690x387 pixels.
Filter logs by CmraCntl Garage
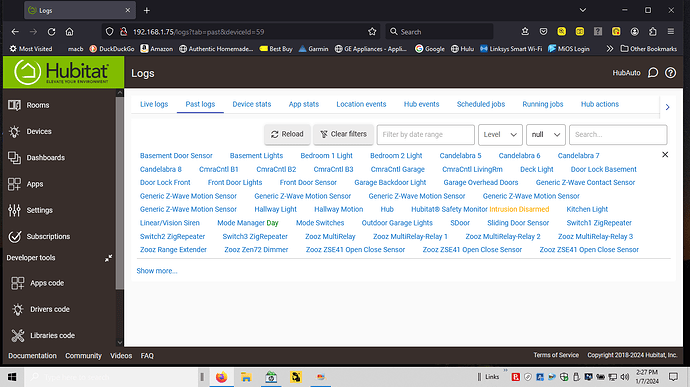click(x=397, y=170)
